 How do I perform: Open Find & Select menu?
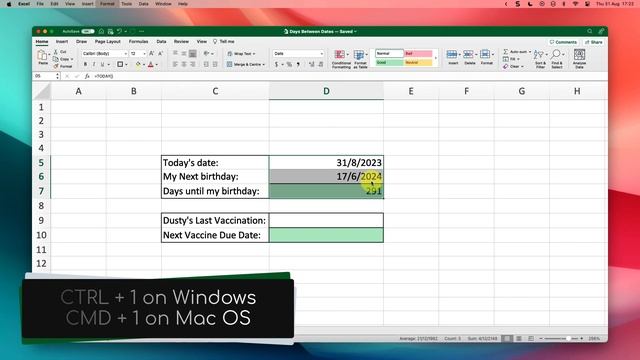coord(557,59)
